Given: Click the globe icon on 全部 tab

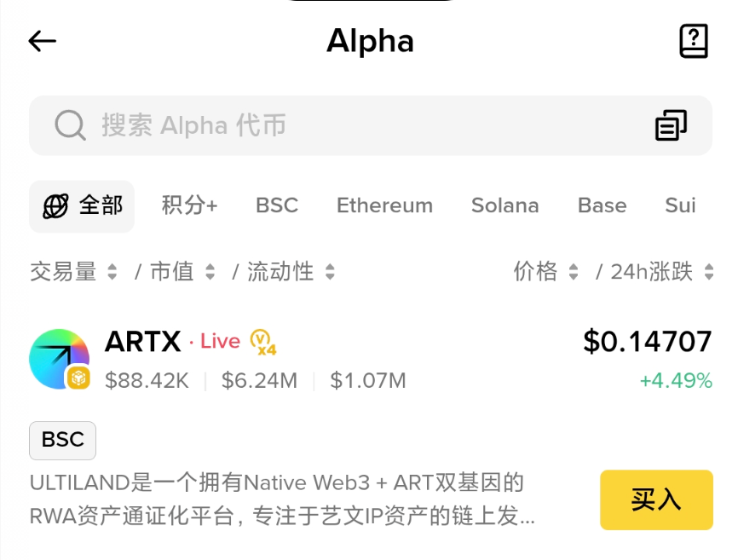Looking at the screenshot, I should tap(56, 205).
